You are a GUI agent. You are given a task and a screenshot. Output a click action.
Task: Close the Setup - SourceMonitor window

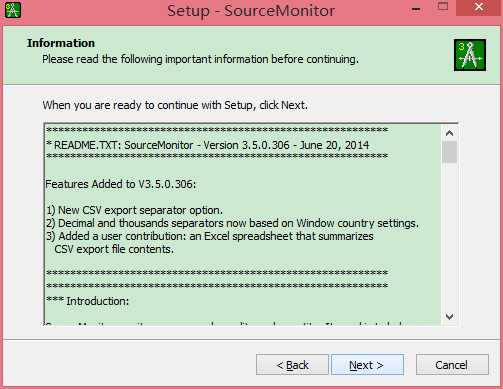479,7
